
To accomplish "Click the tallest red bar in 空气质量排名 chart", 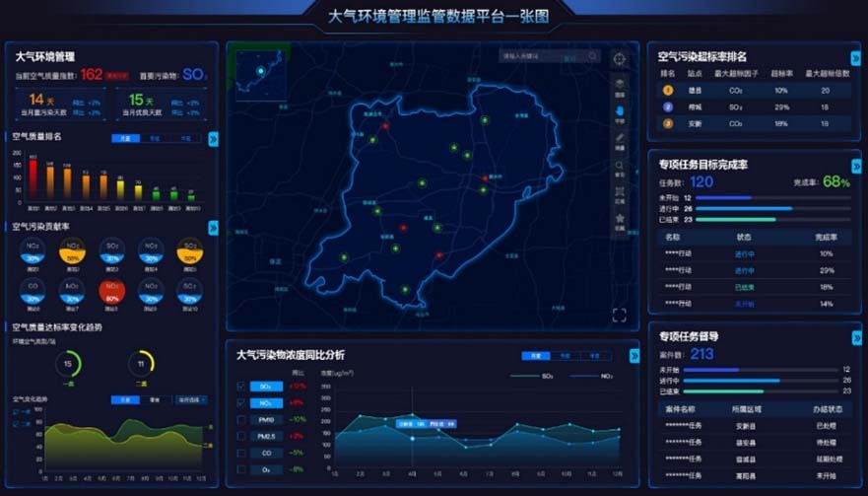I will 33,179.
